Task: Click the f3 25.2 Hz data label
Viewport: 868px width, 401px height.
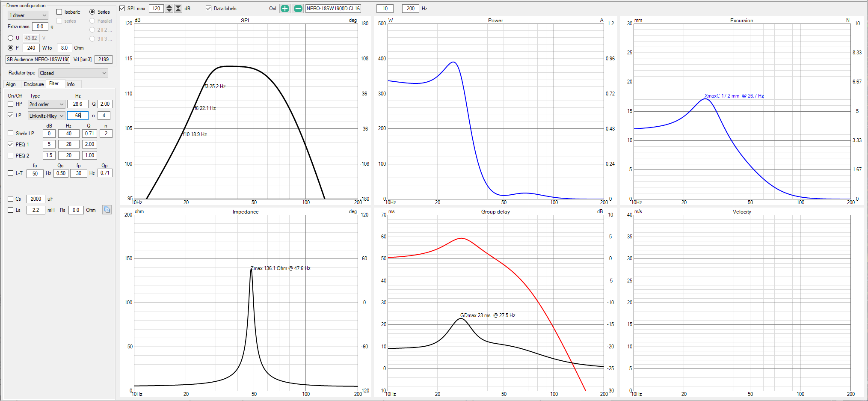Action: 215,86
